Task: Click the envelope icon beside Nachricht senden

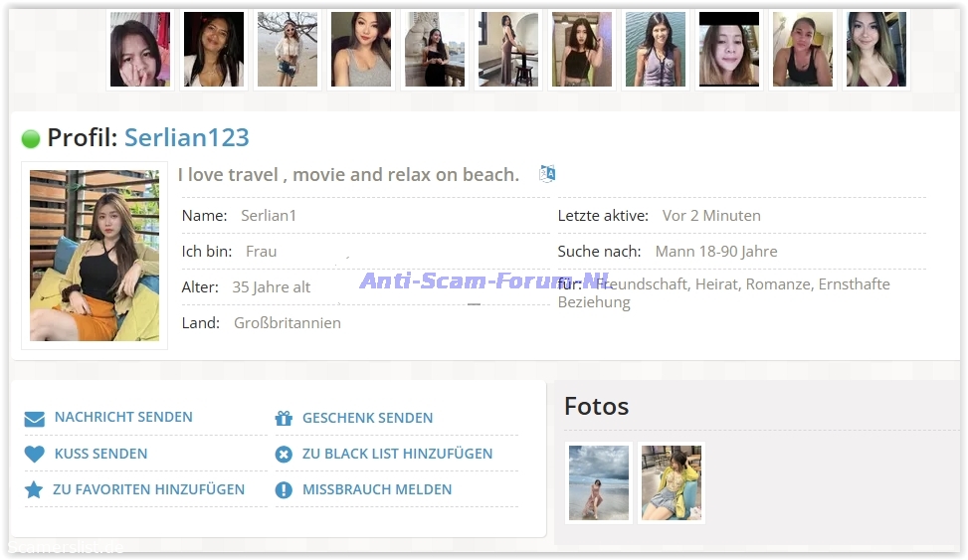Action: pyautogui.click(x=35, y=419)
